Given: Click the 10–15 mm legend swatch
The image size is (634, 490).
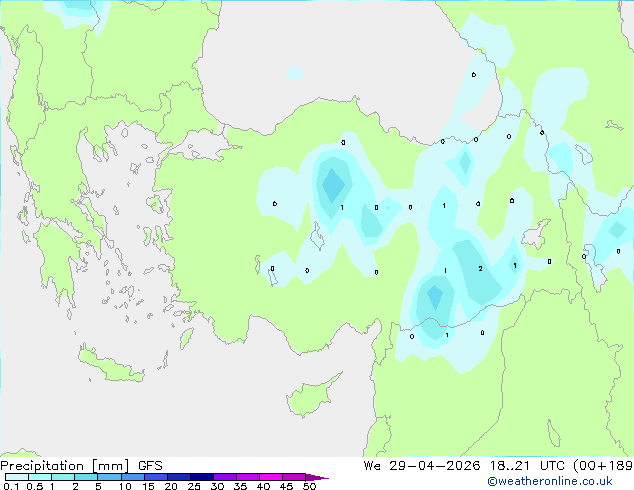Looking at the screenshot, I should point(132,477).
